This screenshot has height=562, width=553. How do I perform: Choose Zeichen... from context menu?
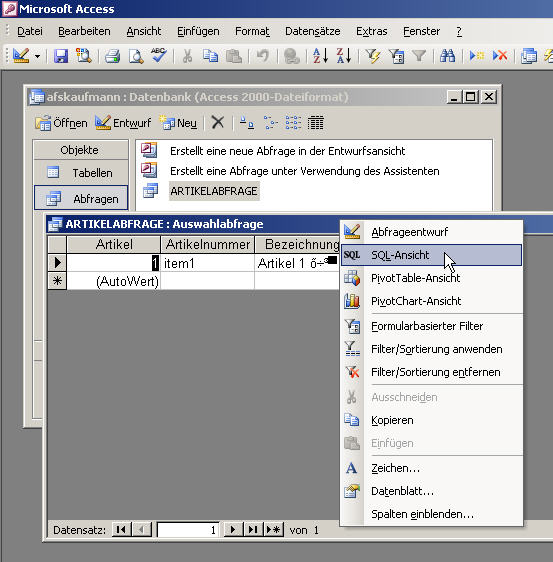click(432, 468)
